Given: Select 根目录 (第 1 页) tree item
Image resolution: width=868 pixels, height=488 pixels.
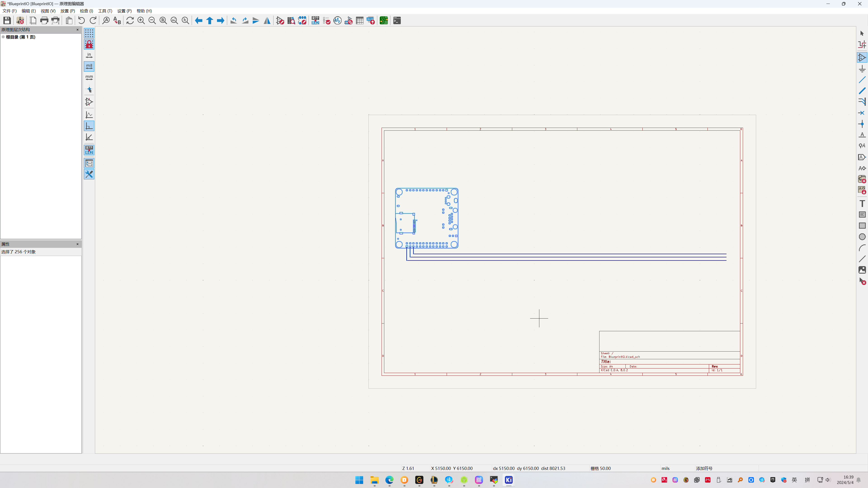Looking at the screenshot, I should point(21,37).
